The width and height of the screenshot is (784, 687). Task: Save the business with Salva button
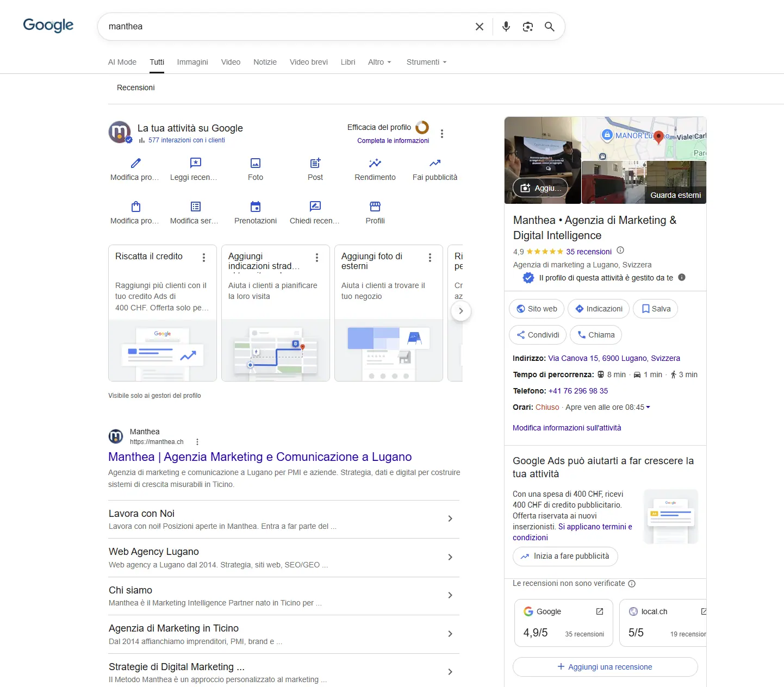pyautogui.click(x=655, y=309)
